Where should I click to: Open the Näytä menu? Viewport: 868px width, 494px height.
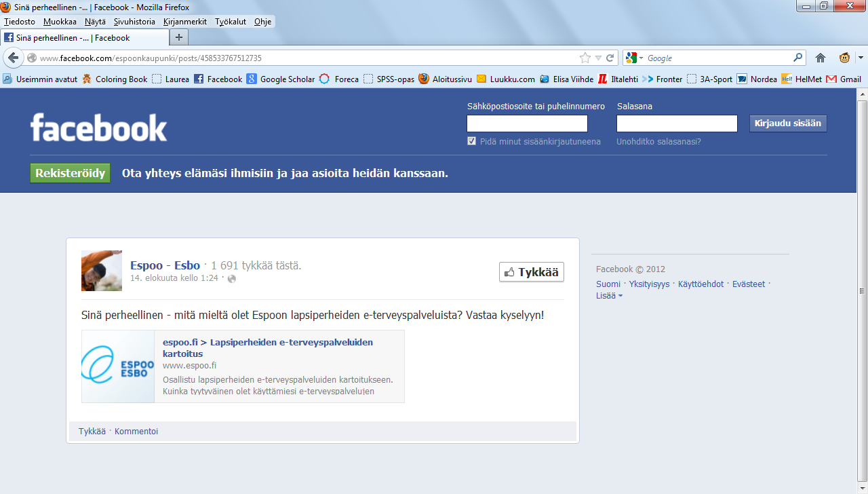click(x=95, y=22)
